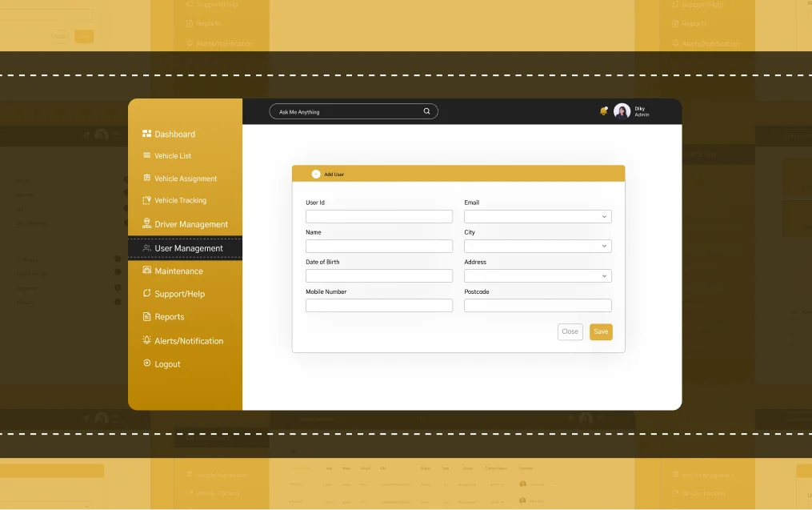812x510 pixels.
Task: Focus the User Id input field
Action: tap(378, 217)
